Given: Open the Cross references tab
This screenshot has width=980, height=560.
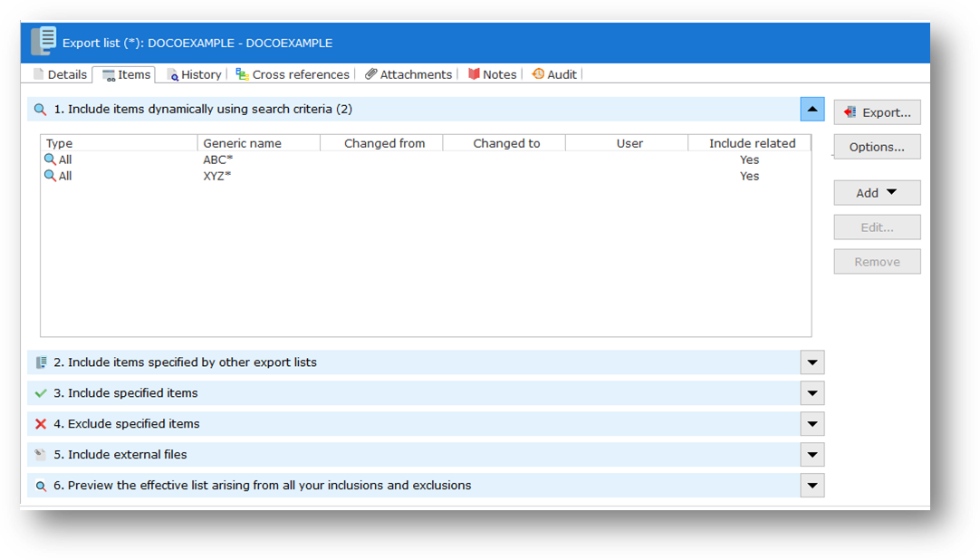Looking at the screenshot, I should tap(292, 74).
